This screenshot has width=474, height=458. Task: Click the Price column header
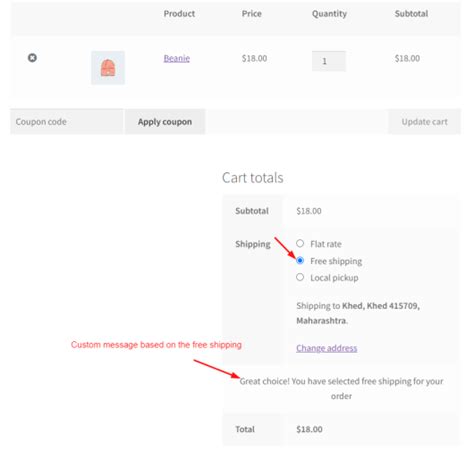click(252, 14)
